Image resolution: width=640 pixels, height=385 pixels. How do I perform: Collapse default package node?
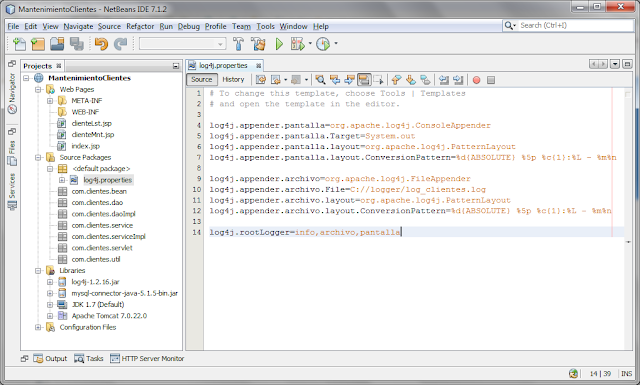pyautogui.click(x=50, y=169)
